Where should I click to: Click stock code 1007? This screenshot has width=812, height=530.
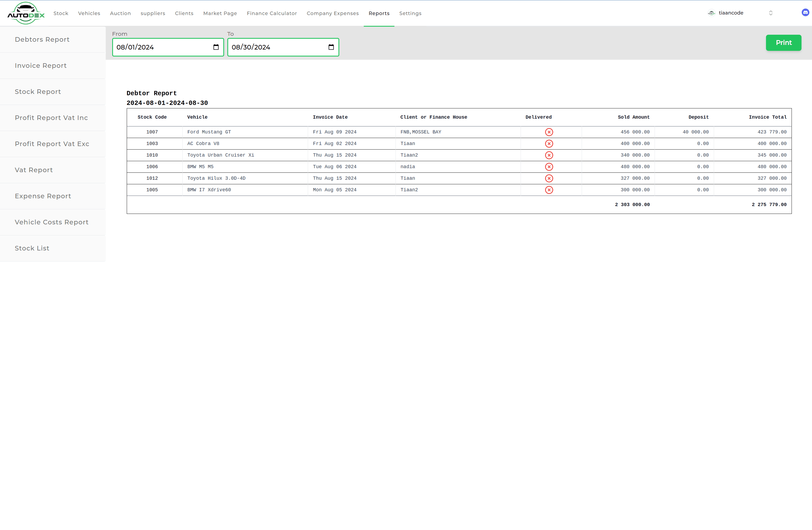(x=152, y=132)
